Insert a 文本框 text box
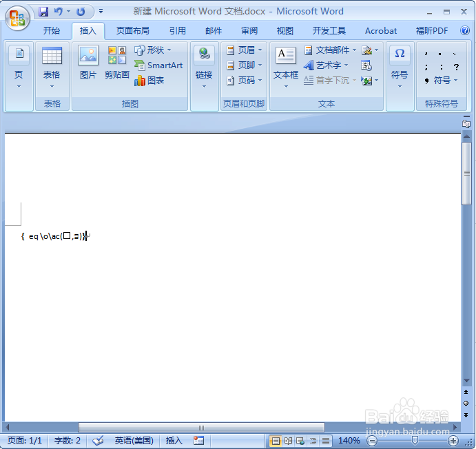The height and width of the screenshot is (449, 476). [286, 67]
